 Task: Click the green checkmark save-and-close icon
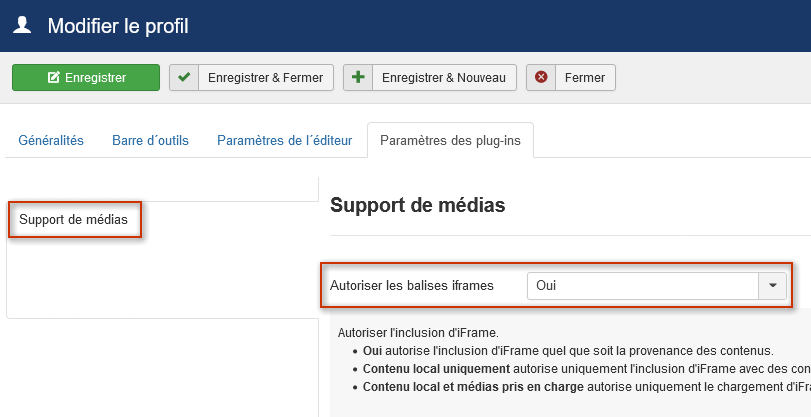(184, 78)
